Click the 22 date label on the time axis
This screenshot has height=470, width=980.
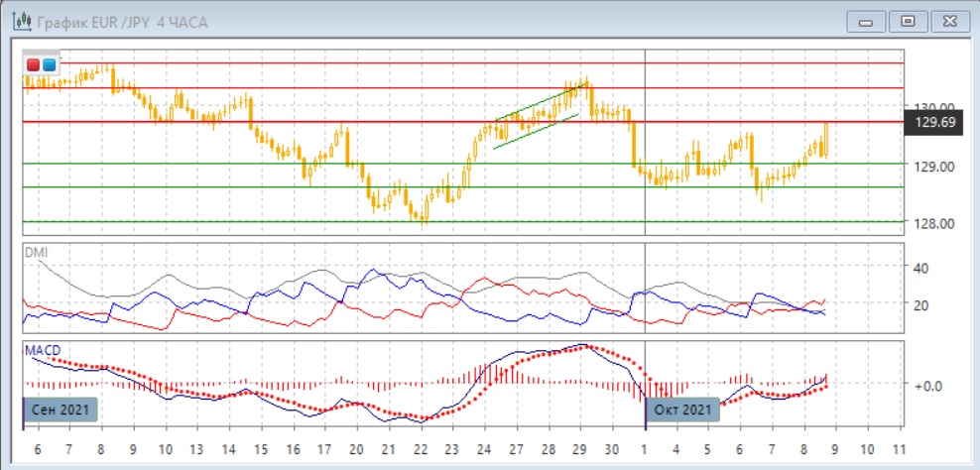coord(421,446)
